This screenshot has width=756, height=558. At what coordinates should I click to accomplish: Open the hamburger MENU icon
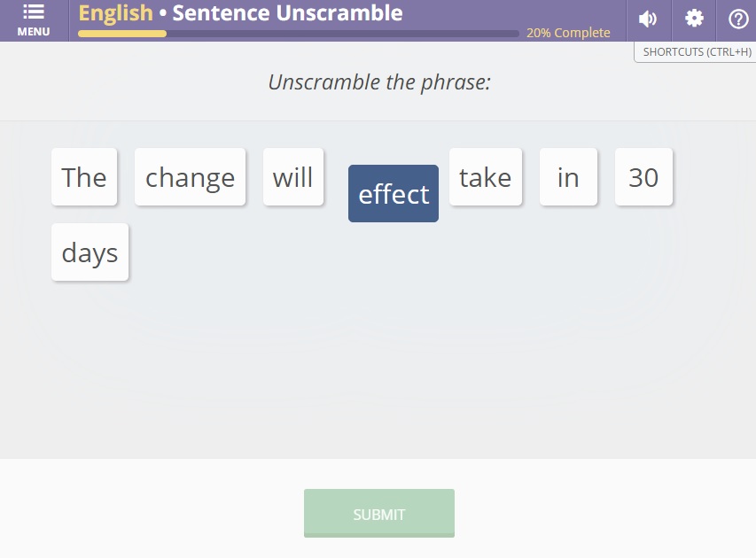(x=34, y=12)
